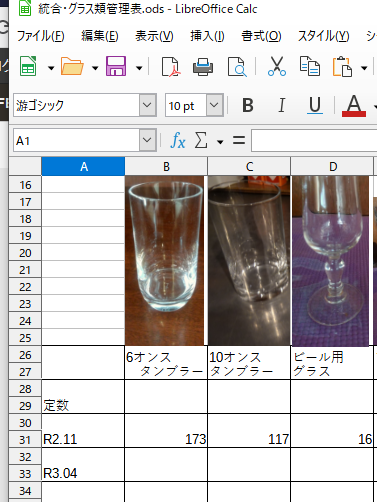Click cell with 6オンス タンブラー
The height and width of the screenshot is (502, 377).
166,363
